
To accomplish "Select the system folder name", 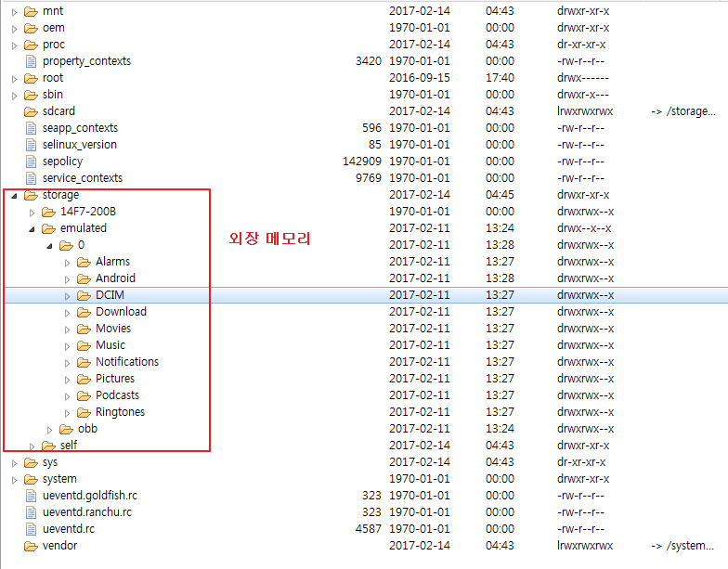I will point(59,479).
